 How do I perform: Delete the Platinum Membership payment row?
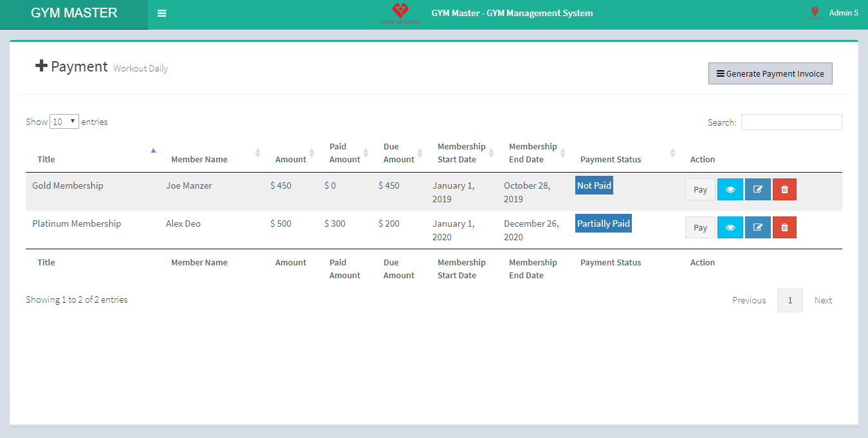click(x=784, y=227)
